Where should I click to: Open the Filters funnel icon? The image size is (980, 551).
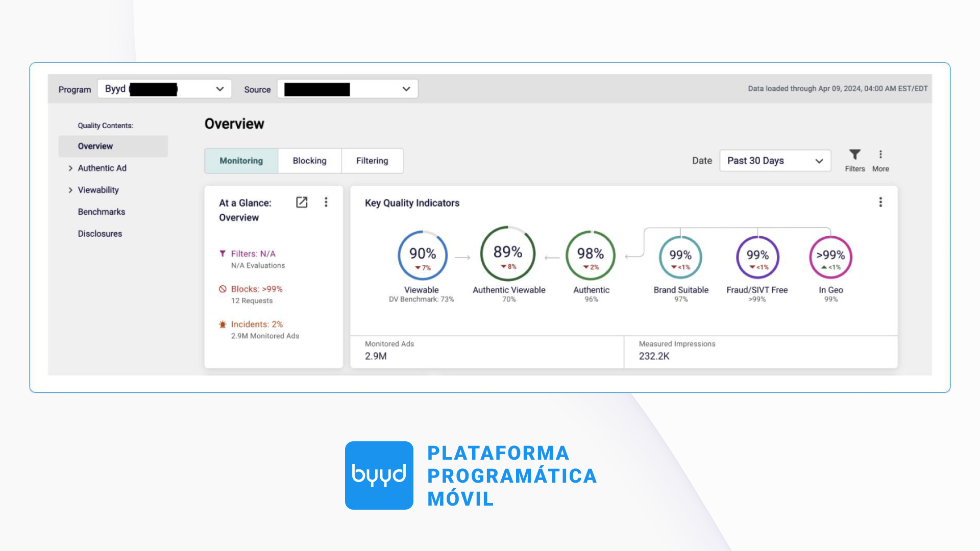pos(854,155)
